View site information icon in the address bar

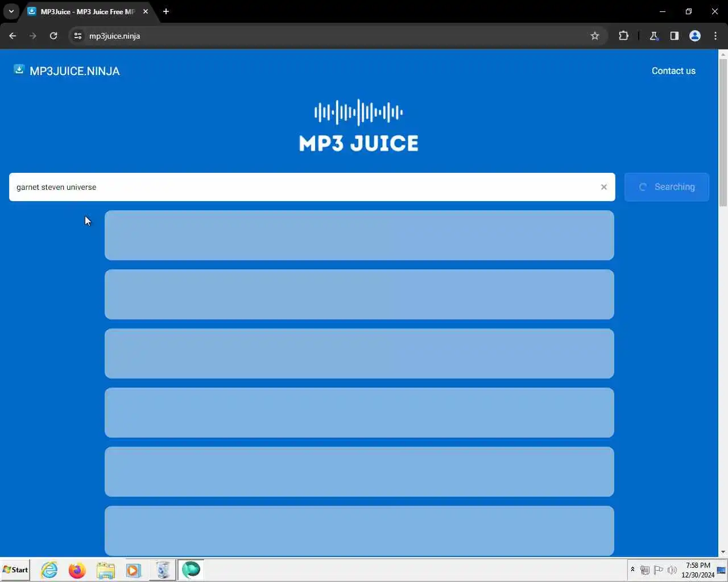(x=78, y=36)
